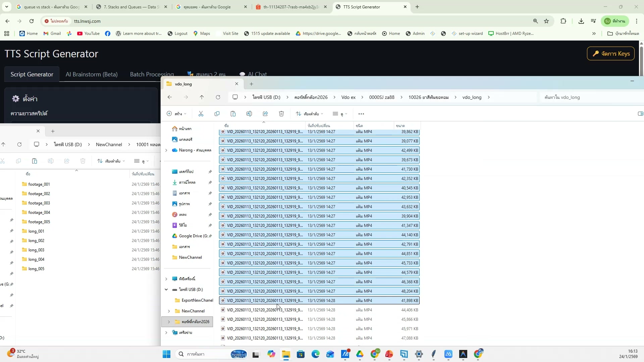The image size is (644, 362).
Task: Select the Rename icon for the highlighted file
Action: pyautogui.click(x=249, y=114)
